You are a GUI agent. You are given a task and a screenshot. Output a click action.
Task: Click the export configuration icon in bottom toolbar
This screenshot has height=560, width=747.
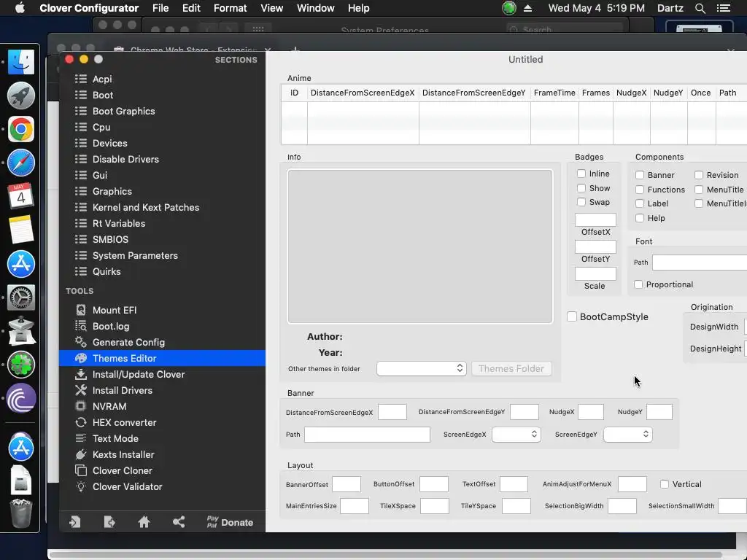(109, 522)
